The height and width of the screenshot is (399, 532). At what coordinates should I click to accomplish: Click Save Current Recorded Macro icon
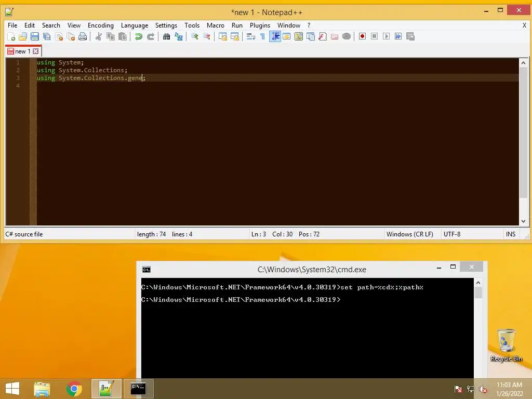[410, 36]
